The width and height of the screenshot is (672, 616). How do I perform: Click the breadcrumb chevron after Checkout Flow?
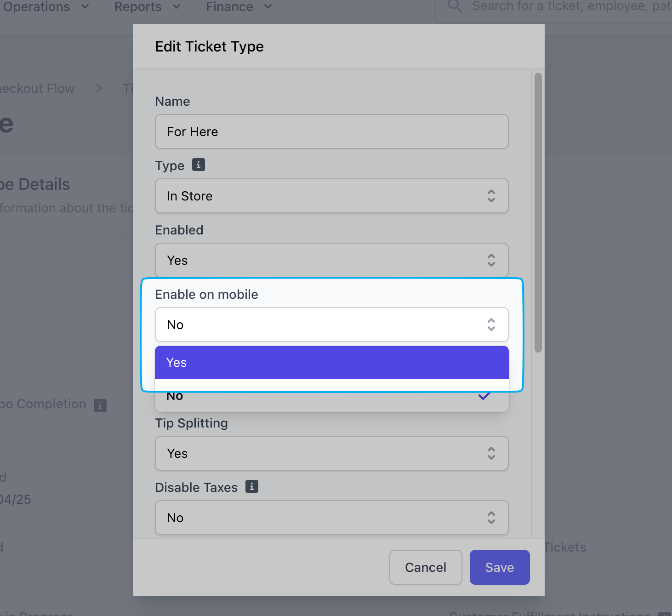coord(99,88)
